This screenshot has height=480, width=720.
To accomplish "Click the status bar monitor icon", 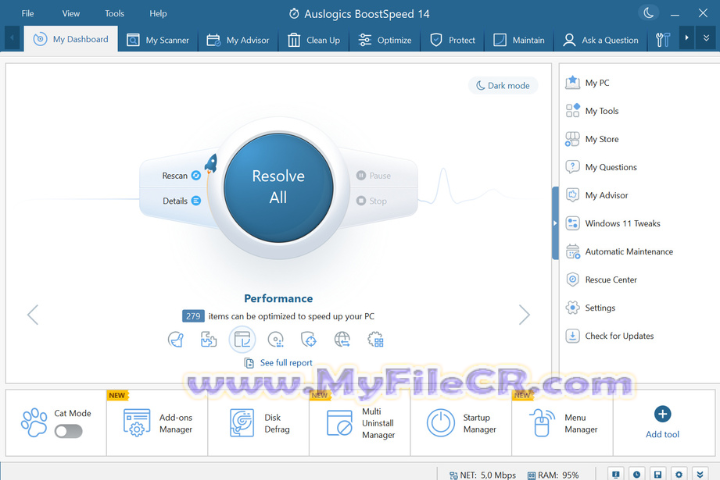I will 616,474.
